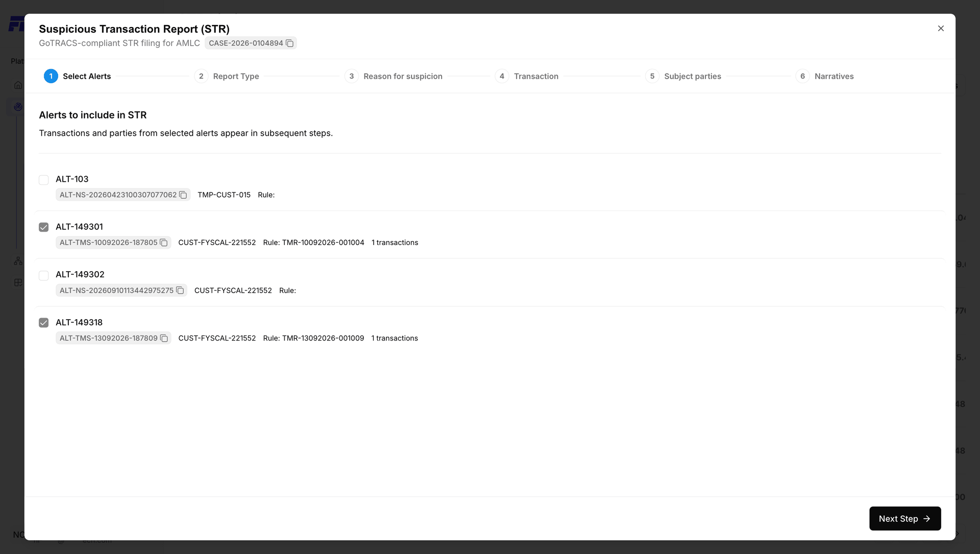
Task: Copy the CASE-2026-0104894 case ID
Action: click(x=289, y=43)
